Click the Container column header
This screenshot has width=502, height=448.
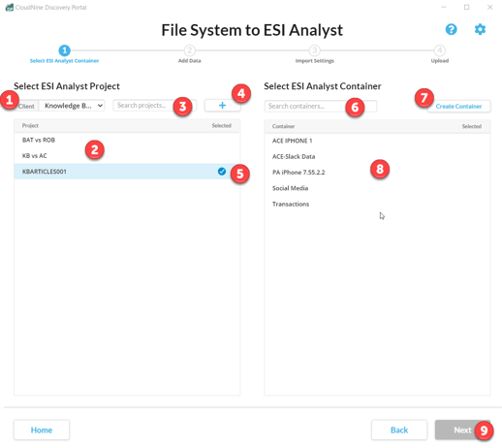[283, 126]
